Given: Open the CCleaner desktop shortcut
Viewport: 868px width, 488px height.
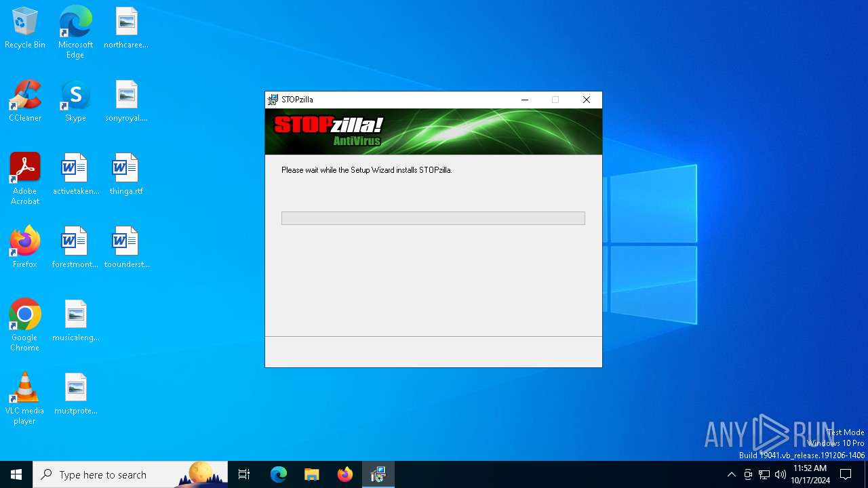Looking at the screenshot, I should pyautogui.click(x=25, y=102).
